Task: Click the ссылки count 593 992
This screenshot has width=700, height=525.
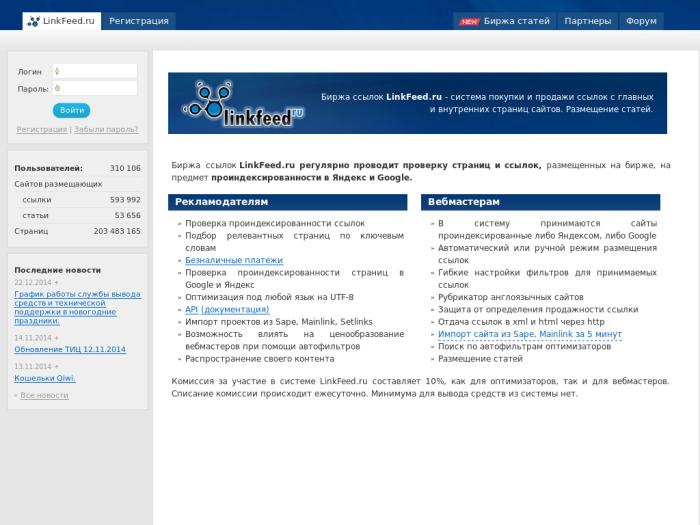Action: [x=125, y=200]
